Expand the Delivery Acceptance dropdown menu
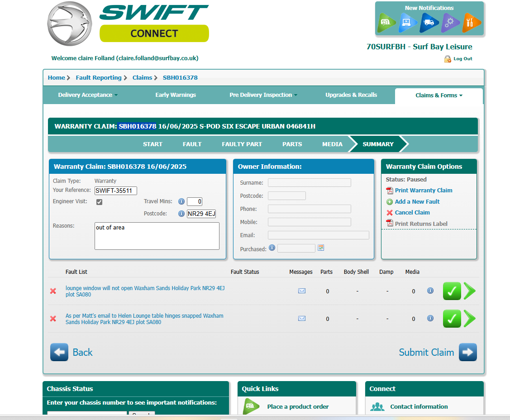The height and width of the screenshot is (420, 510). pos(88,95)
